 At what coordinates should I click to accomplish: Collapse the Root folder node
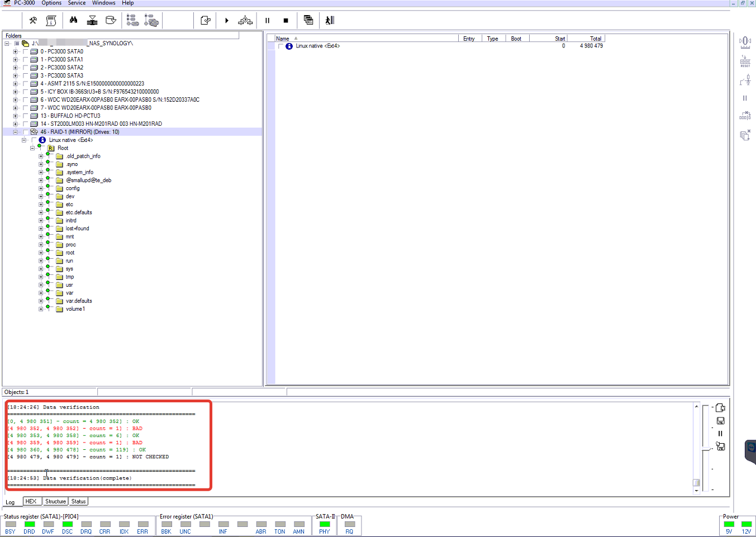click(x=32, y=148)
